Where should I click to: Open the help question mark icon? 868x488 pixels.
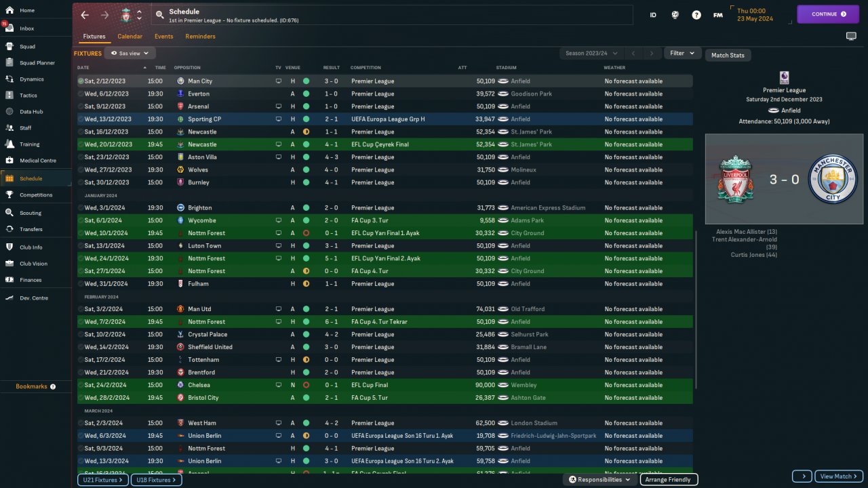tap(696, 14)
